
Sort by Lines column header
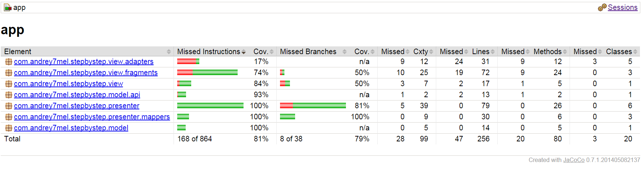[481, 52]
